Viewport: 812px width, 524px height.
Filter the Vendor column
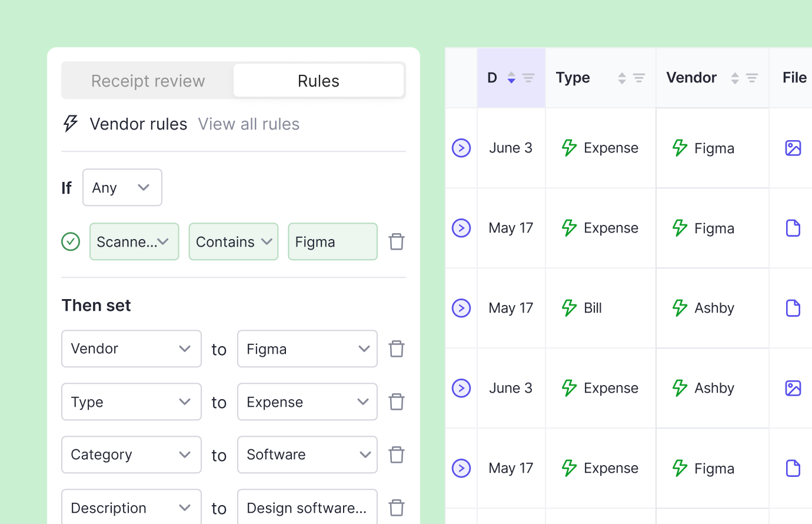752,78
